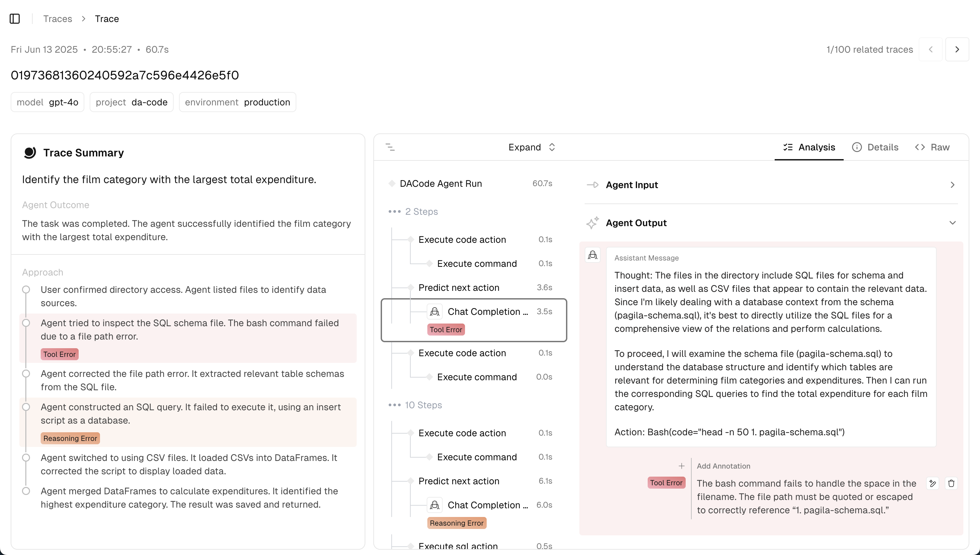Screen dimensions: 980x555
Task: Click the trace ID heading text
Action: 125,75
